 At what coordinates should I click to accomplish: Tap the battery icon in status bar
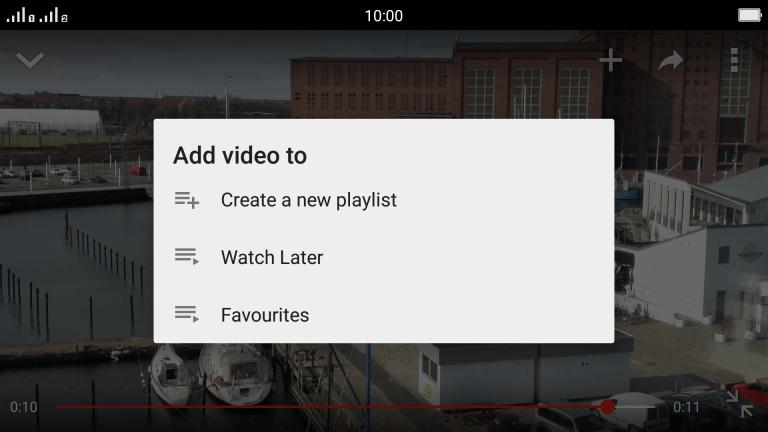click(x=749, y=15)
